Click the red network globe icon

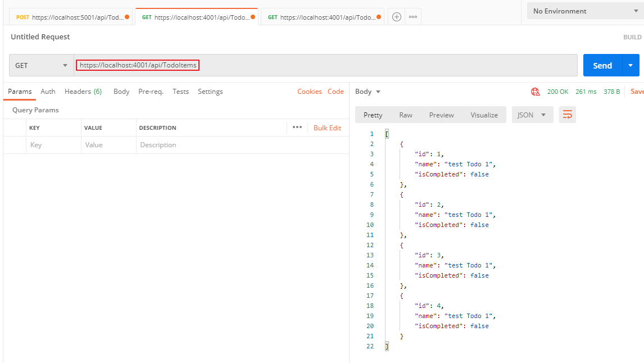coord(535,92)
